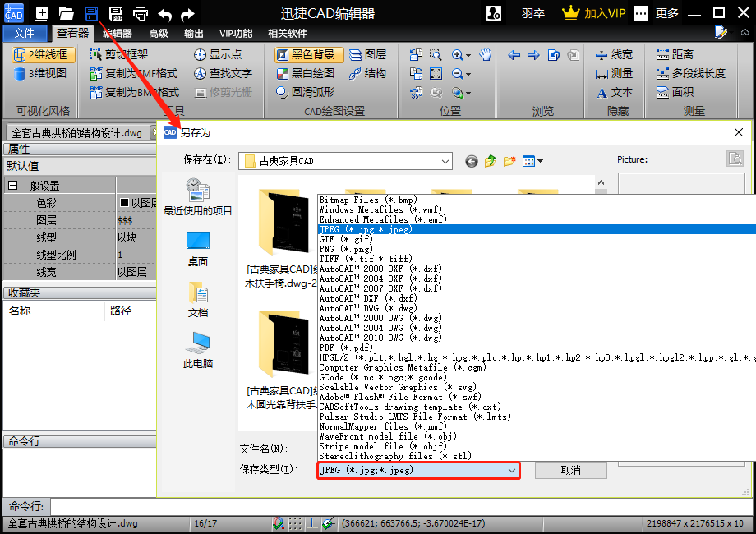Toggle 测量 visibility
Image resolution: width=756 pixels, height=534 pixels.
(x=614, y=73)
